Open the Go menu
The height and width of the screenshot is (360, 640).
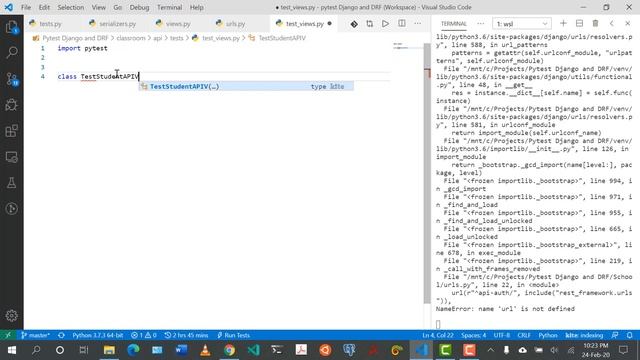[118, 7]
